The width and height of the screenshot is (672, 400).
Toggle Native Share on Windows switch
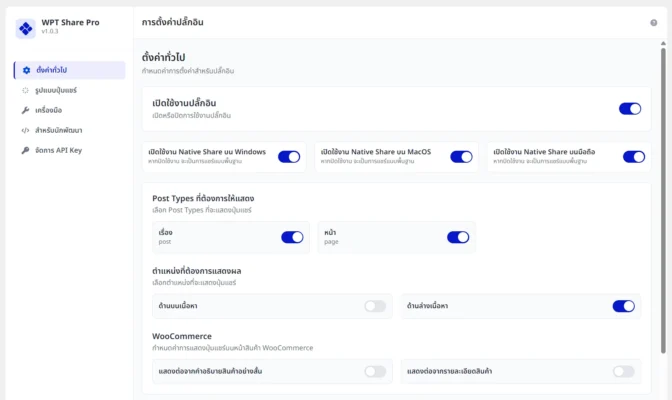point(288,156)
